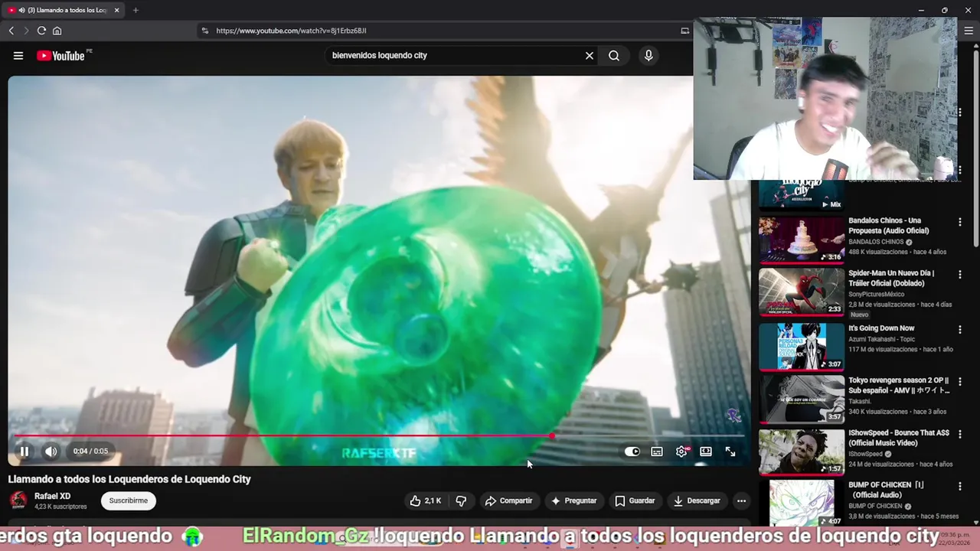Mute the video volume
Viewport: 980px width, 551px height.
click(x=51, y=452)
